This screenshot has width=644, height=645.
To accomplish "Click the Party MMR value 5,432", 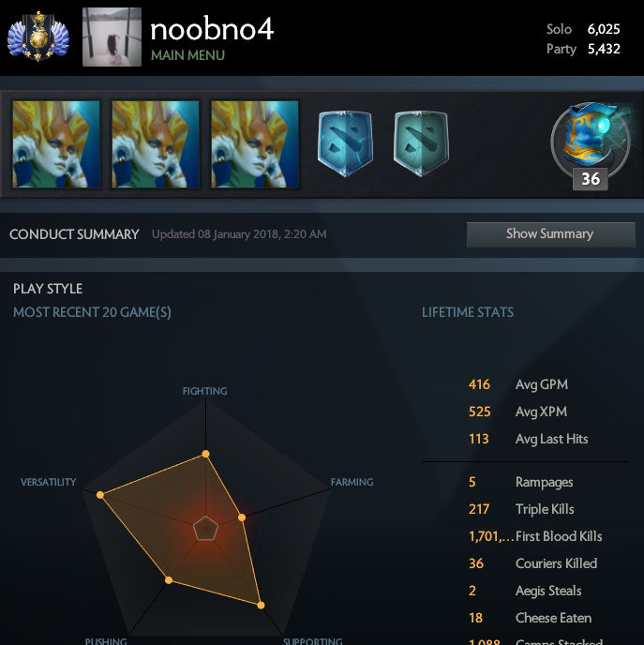I will pyautogui.click(x=604, y=49).
